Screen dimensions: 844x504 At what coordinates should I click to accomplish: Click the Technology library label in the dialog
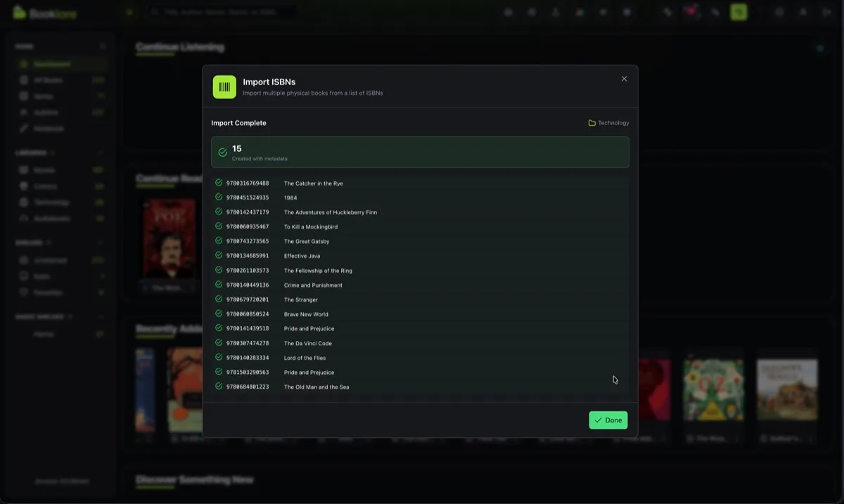click(x=613, y=123)
